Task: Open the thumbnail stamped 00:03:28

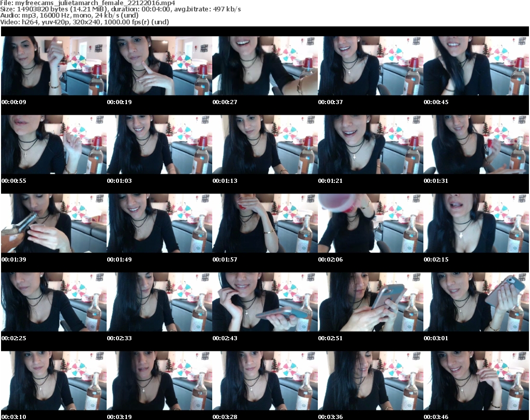Action: [x=265, y=381]
